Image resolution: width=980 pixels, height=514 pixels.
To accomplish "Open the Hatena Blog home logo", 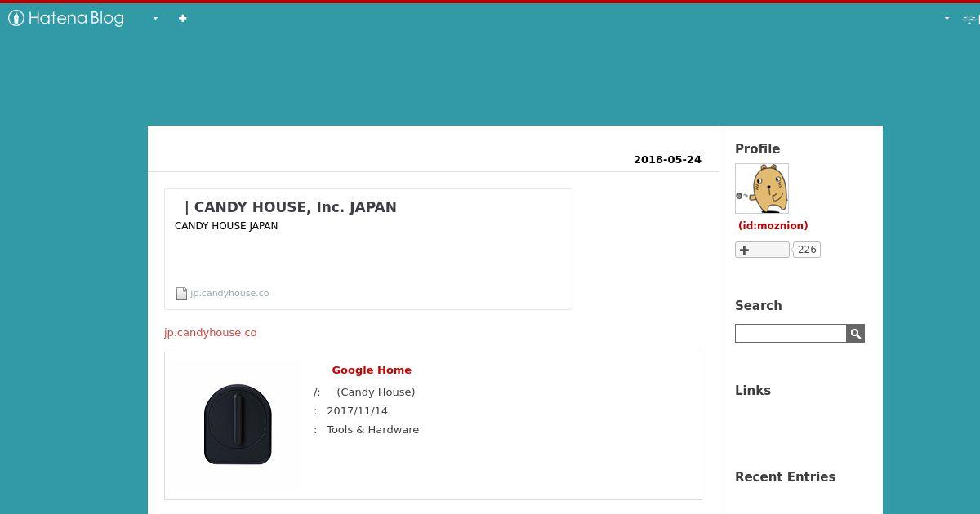I will pyautogui.click(x=66, y=18).
